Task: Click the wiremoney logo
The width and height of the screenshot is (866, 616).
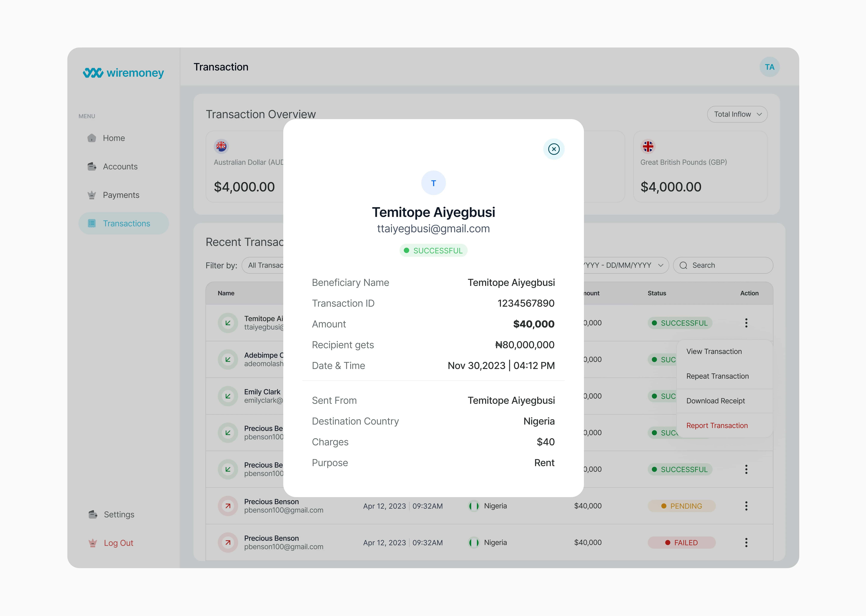Action: coord(123,72)
